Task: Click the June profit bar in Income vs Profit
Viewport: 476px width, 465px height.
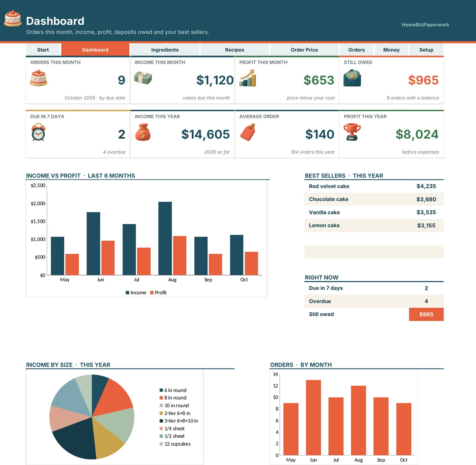Action: pyautogui.click(x=108, y=258)
